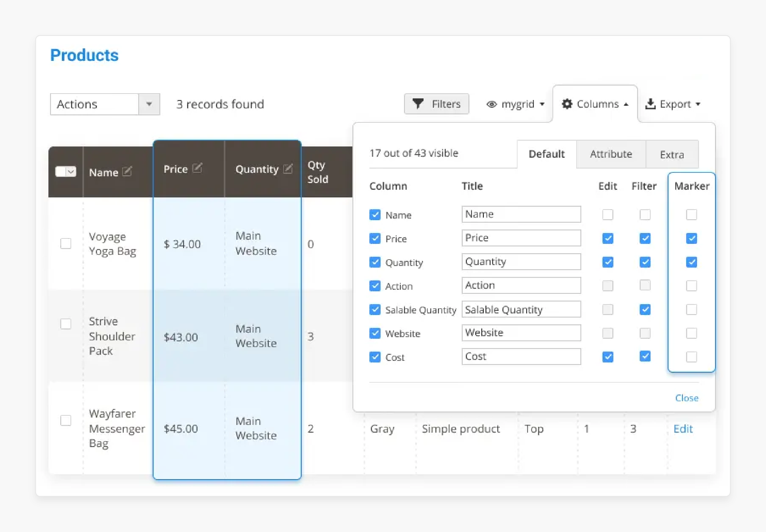This screenshot has height=532, width=766.
Task: Enable Marker checkbox for Name row
Action: pyautogui.click(x=691, y=215)
